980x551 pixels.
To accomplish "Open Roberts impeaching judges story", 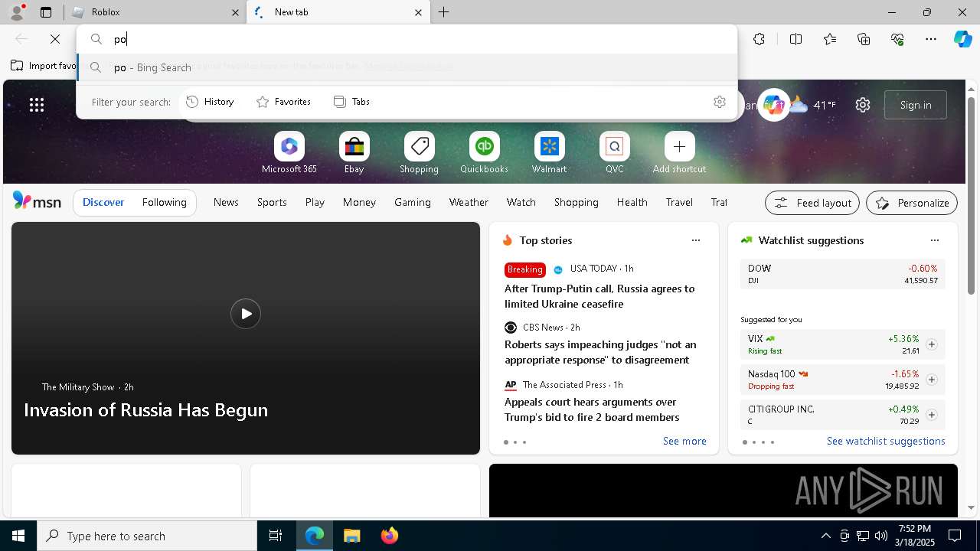I will 600,352.
